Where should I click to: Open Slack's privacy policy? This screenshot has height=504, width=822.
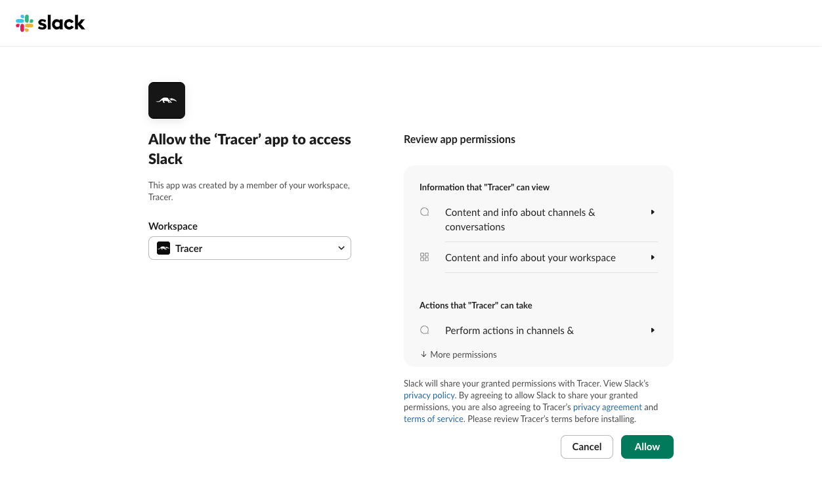[x=429, y=395]
